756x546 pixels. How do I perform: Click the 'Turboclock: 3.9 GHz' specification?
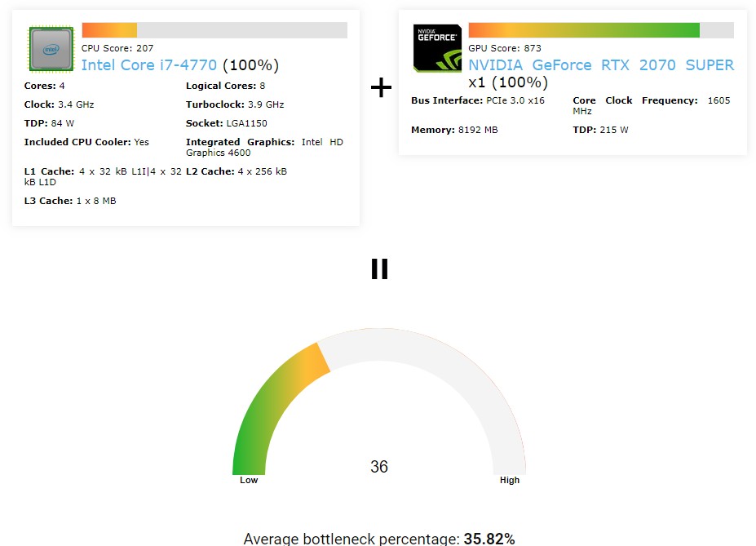(235, 104)
